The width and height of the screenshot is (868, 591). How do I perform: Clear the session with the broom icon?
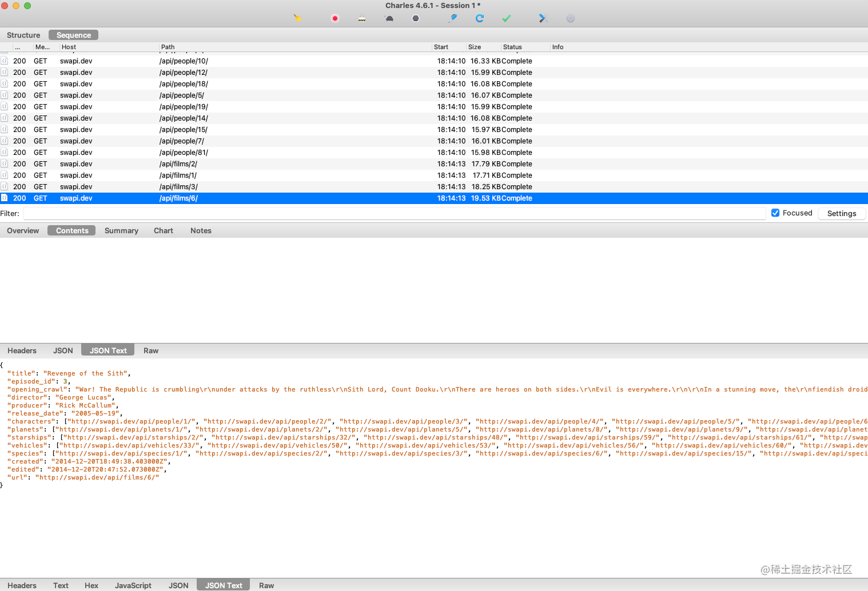click(297, 18)
